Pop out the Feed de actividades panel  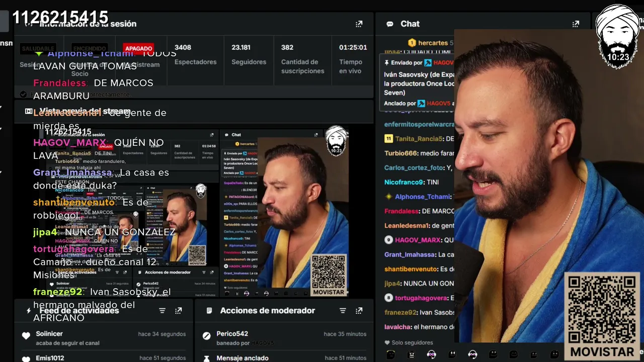[x=178, y=311]
